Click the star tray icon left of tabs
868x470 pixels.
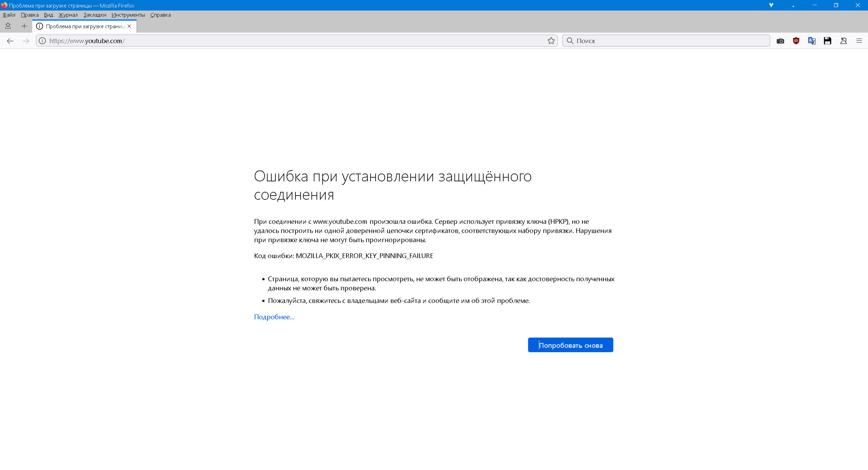[8, 26]
